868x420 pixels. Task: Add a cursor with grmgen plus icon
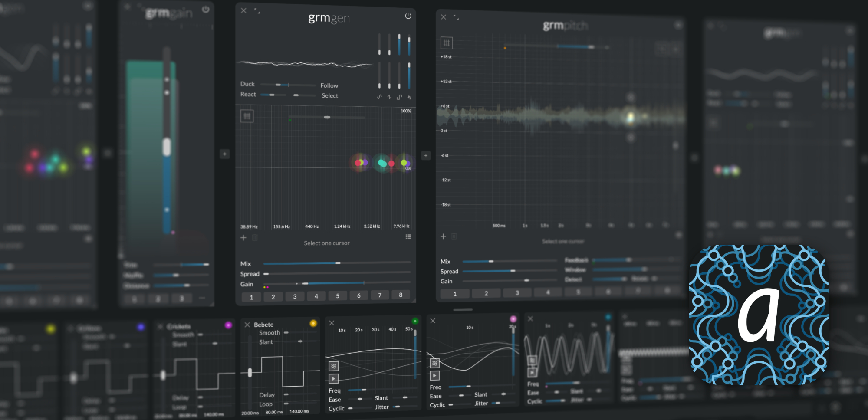(243, 238)
